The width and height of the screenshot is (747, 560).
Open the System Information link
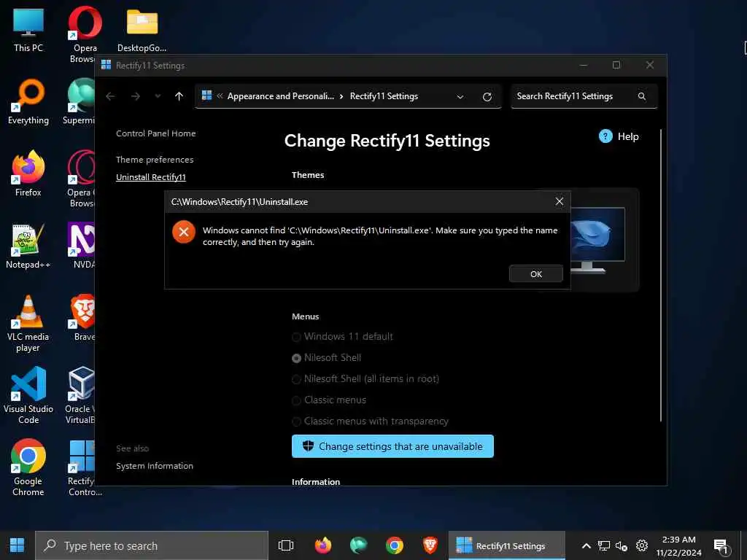click(155, 466)
